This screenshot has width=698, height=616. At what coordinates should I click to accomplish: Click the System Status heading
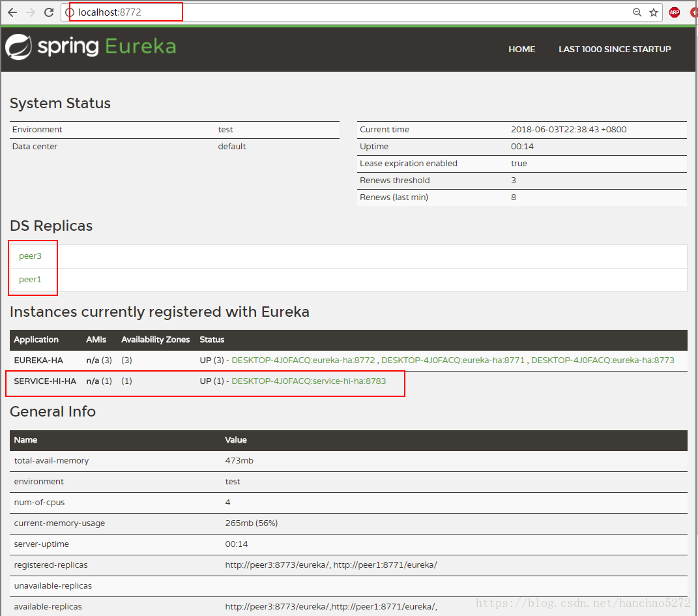coord(60,103)
